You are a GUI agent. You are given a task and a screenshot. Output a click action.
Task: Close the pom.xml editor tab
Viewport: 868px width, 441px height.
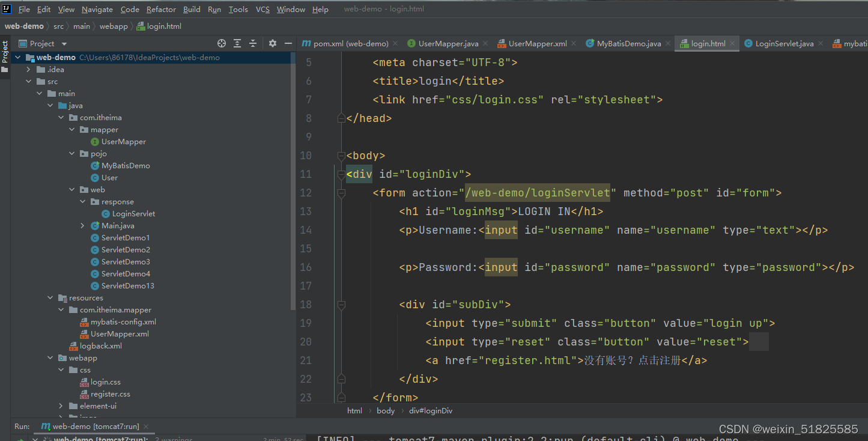(x=395, y=43)
